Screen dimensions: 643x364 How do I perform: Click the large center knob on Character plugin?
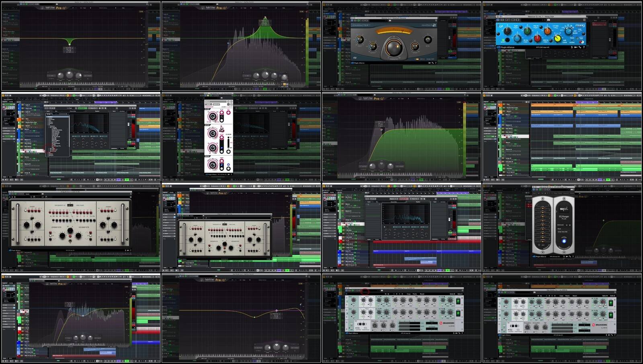point(394,47)
